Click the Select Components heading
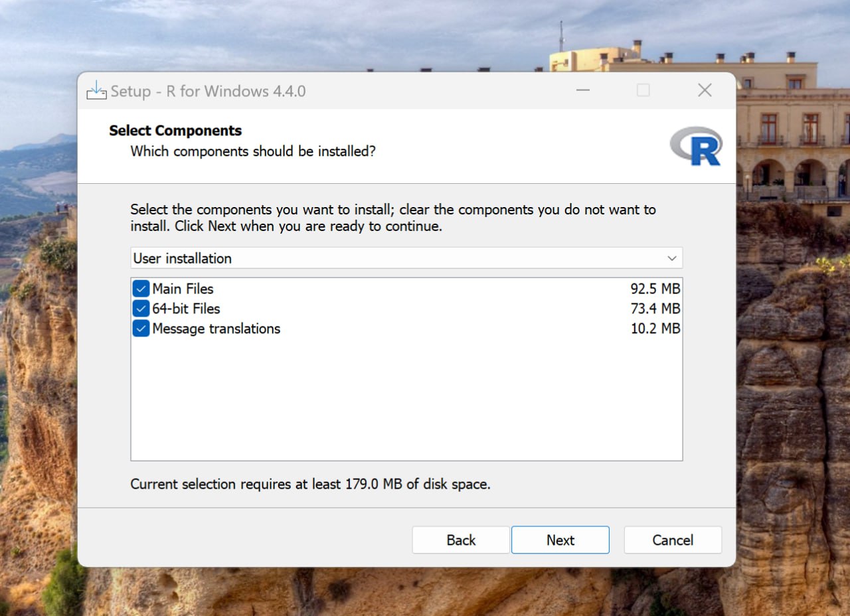850x616 pixels. click(175, 131)
